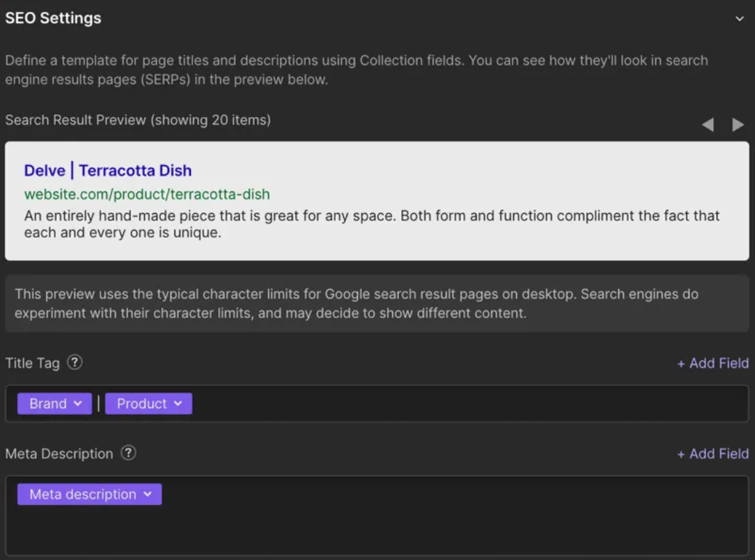The width and height of the screenshot is (755, 560).
Task: Open the Brand field dropdown
Action: click(x=54, y=403)
